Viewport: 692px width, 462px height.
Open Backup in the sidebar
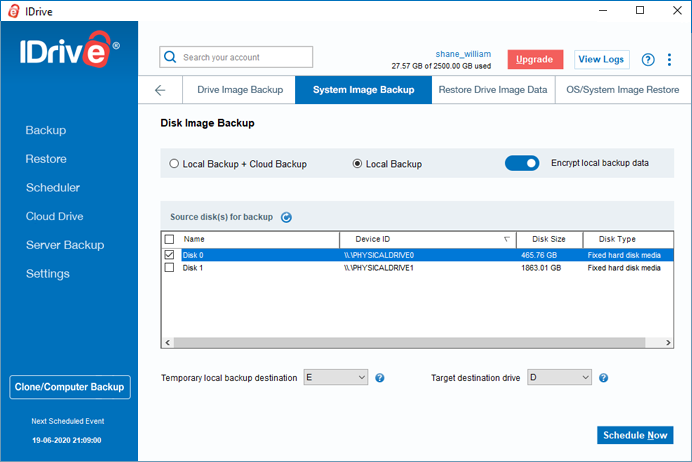click(46, 130)
